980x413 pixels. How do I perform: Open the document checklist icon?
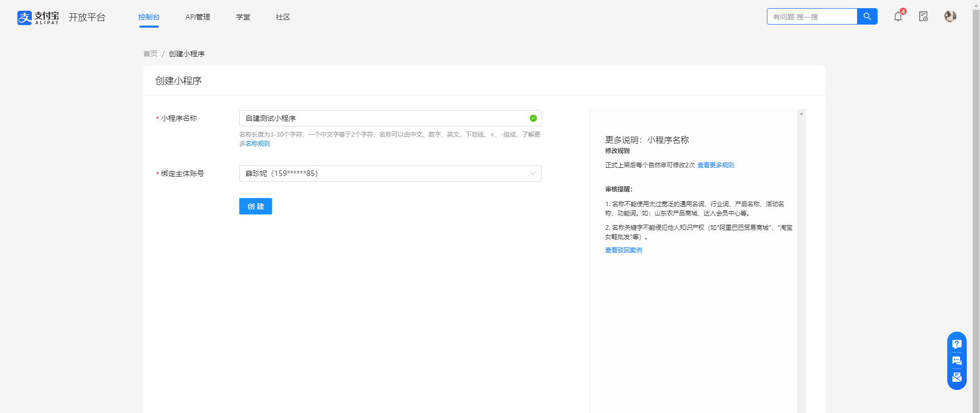[924, 17]
